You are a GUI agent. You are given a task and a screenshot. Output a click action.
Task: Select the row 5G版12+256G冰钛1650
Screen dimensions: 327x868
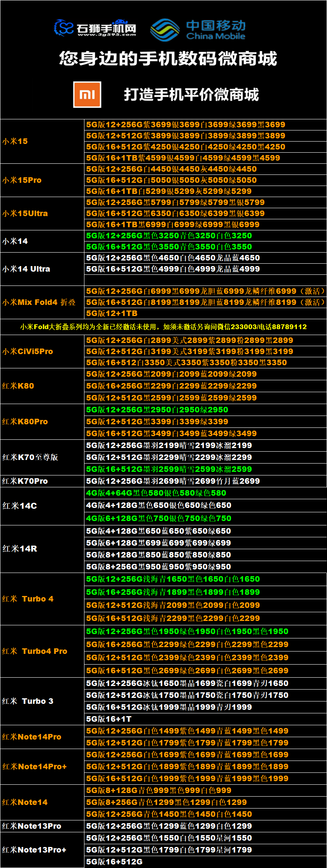pos(206,683)
